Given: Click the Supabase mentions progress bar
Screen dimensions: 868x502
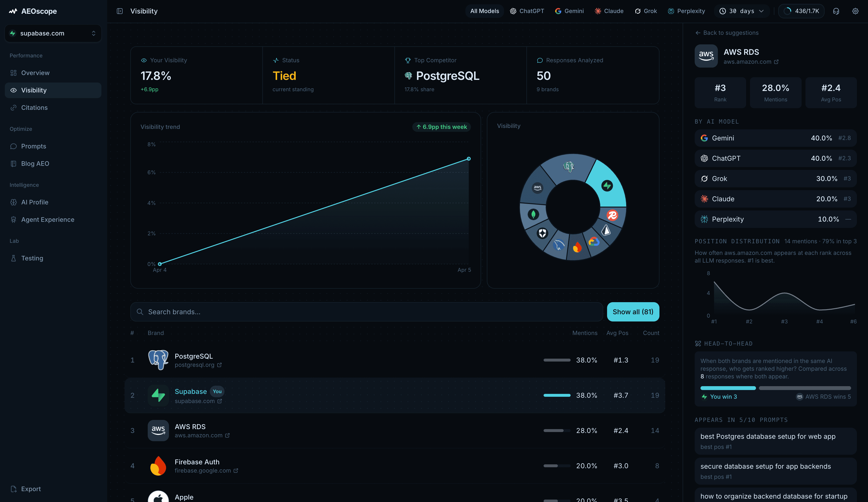Looking at the screenshot, I should (x=556, y=395).
